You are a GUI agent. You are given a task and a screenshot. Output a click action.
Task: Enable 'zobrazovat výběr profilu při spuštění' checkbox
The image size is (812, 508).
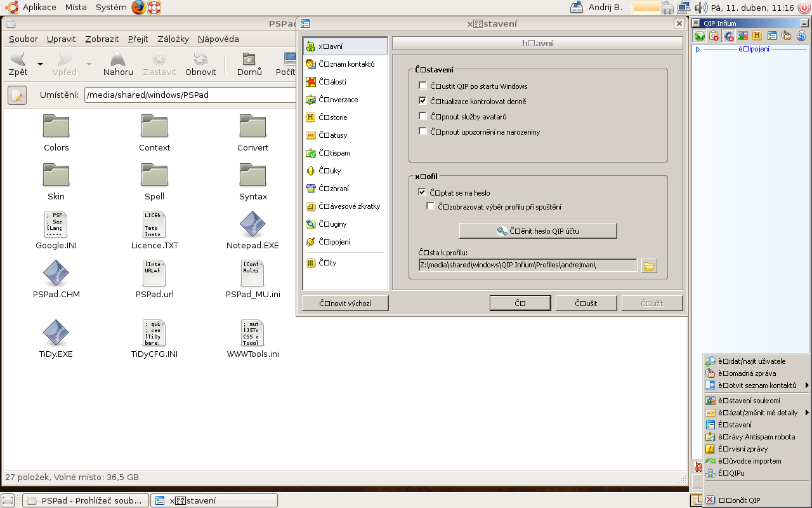431,206
